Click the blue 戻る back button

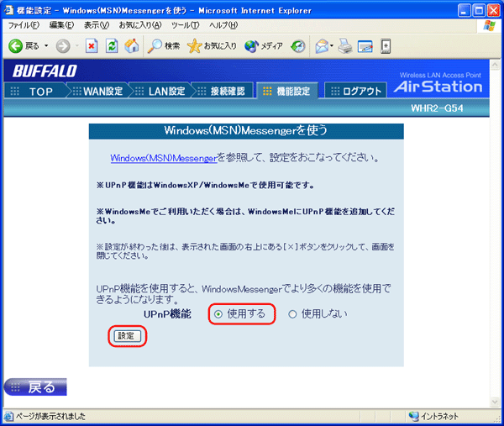35,387
